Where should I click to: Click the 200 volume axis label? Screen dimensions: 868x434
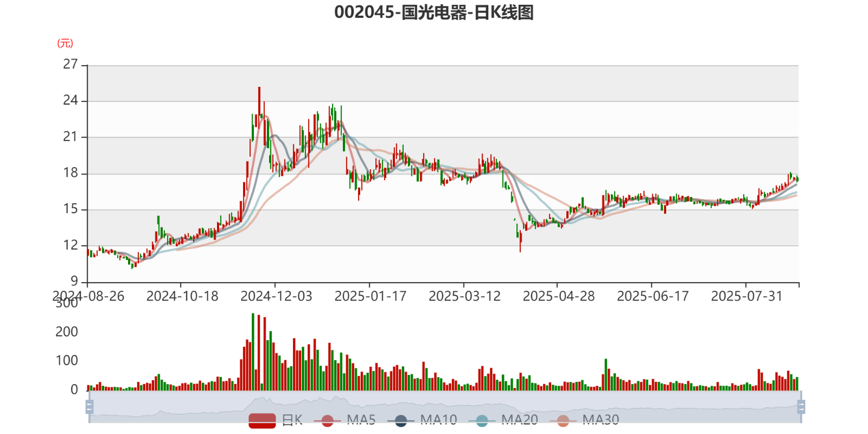(67, 331)
